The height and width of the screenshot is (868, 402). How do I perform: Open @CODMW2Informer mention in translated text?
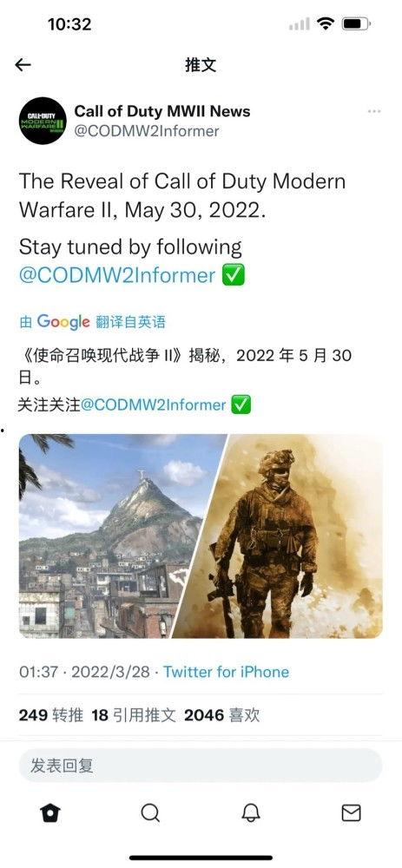154,405
